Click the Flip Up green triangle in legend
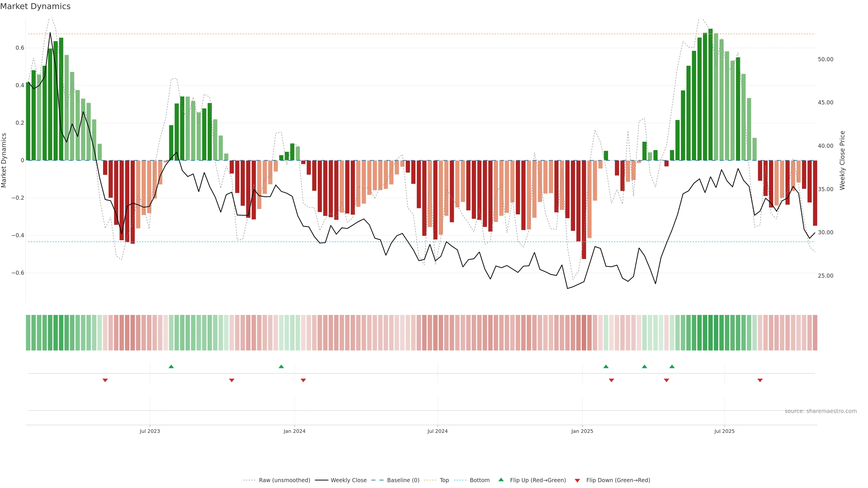Viewport: 868px width, 488px height. (x=501, y=480)
